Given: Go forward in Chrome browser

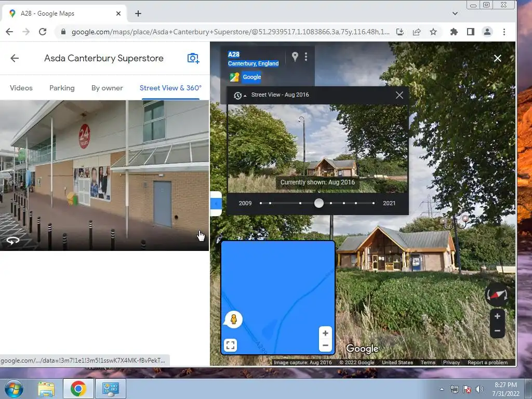Looking at the screenshot, I should click(26, 32).
